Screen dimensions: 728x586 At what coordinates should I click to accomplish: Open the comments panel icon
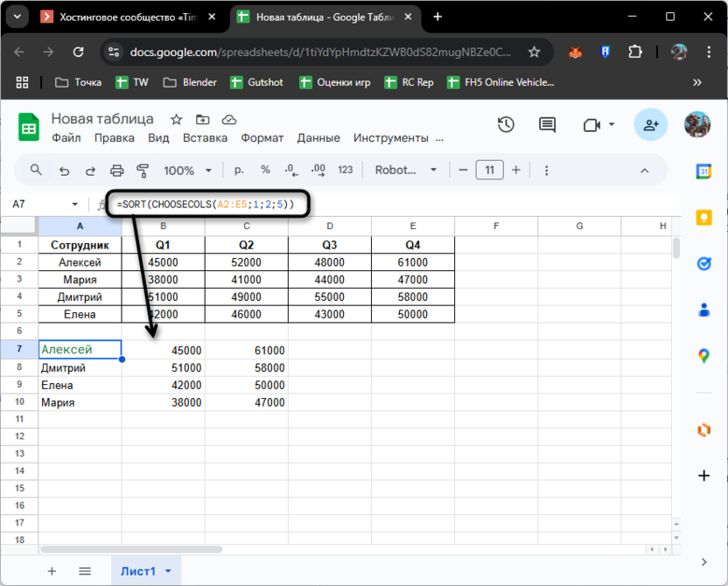tap(547, 125)
